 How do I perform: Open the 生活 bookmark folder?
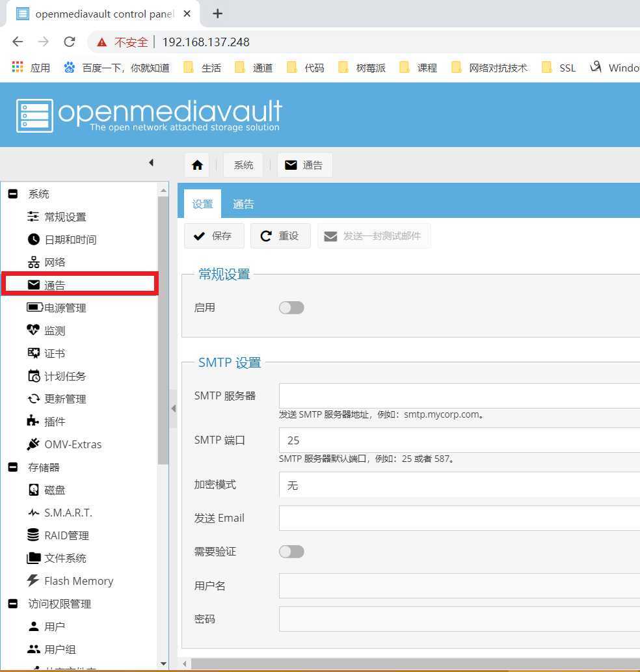[x=203, y=68]
